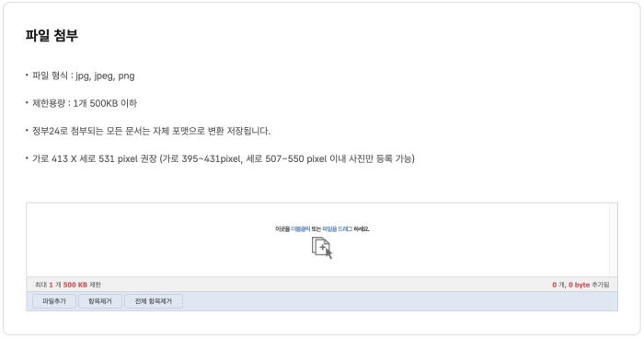Click the 파일 첨부 heading
Image resolution: width=644 pixels, height=339 pixels.
pos(52,35)
